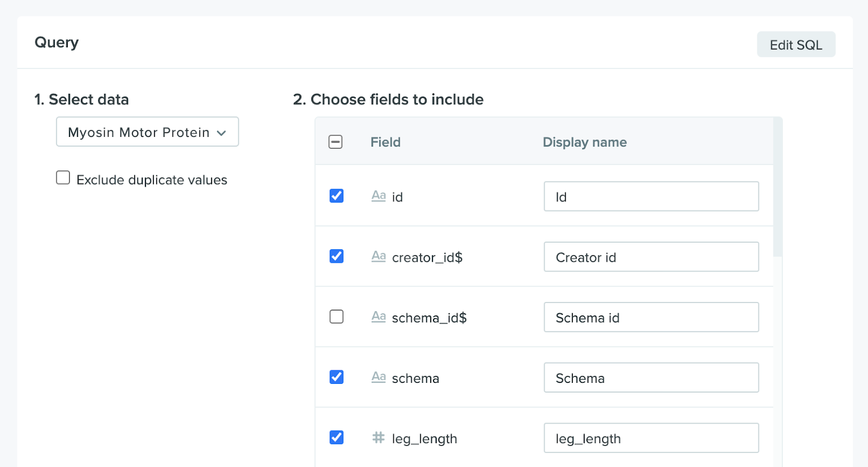Click the text type icon beside creator_id$
The width and height of the screenshot is (868, 467).
point(379,256)
